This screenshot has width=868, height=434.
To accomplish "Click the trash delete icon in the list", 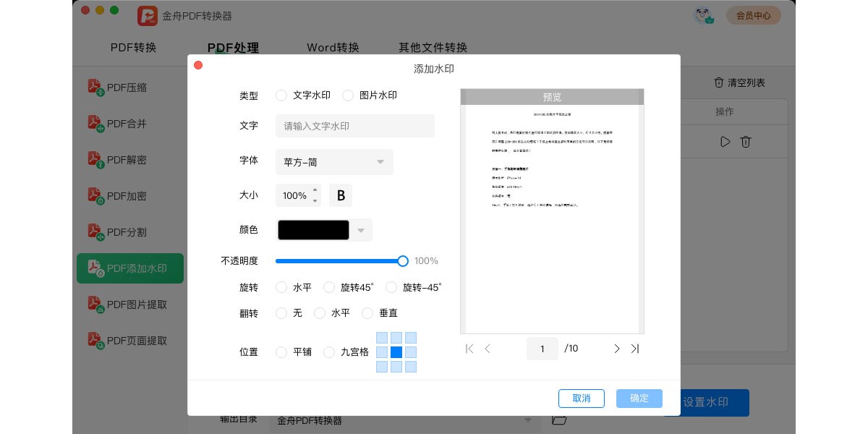I will point(746,142).
